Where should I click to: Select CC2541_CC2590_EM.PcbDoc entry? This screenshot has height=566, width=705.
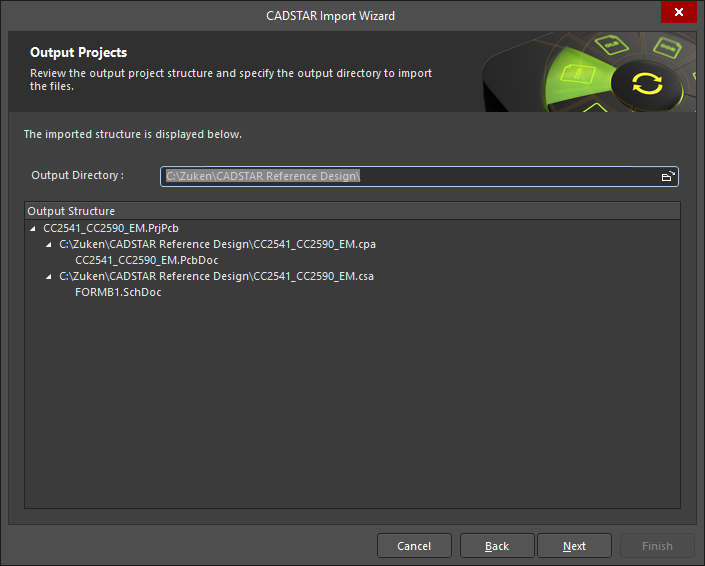pyautogui.click(x=147, y=260)
